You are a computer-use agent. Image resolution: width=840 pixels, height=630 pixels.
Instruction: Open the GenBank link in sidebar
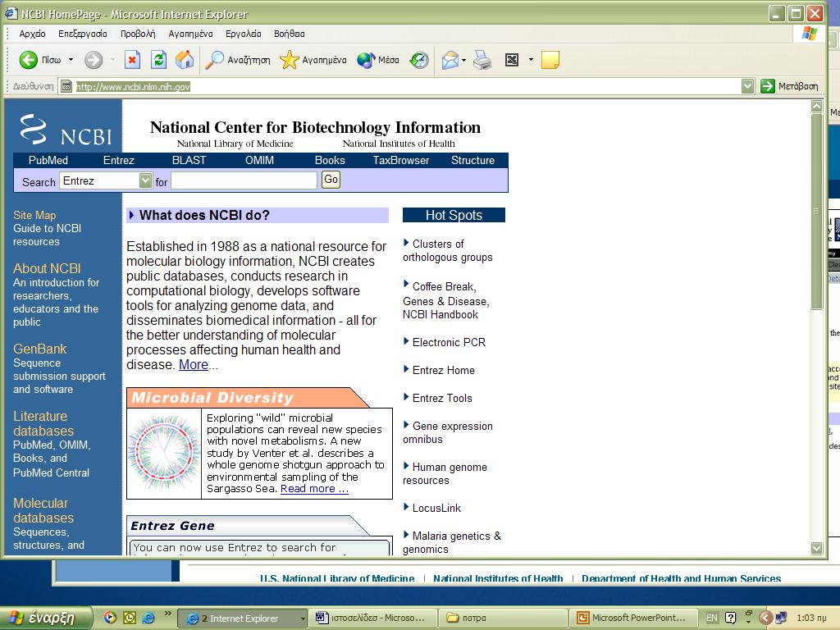(39, 349)
